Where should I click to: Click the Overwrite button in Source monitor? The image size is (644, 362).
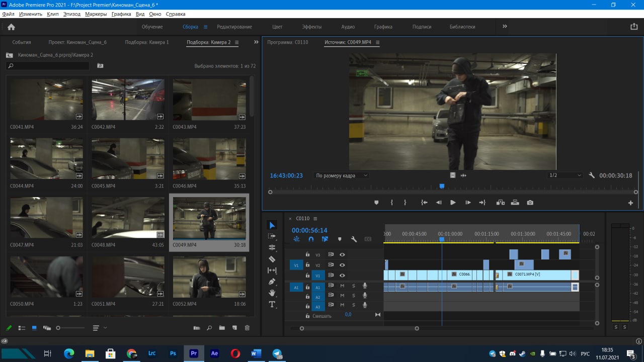[515, 203]
